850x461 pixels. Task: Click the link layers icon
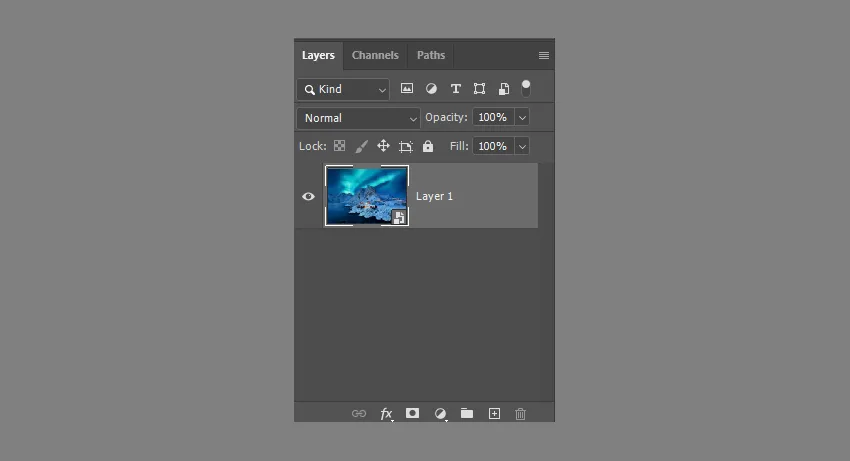coord(359,414)
